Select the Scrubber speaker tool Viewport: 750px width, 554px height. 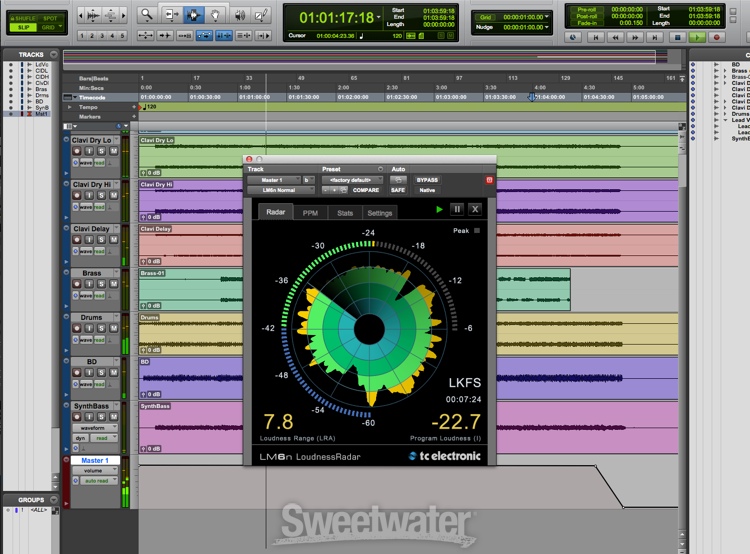[x=240, y=15]
